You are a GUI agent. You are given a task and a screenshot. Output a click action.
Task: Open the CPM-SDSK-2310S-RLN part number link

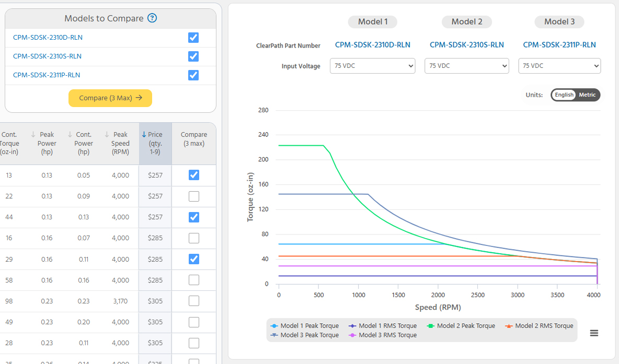click(x=467, y=44)
